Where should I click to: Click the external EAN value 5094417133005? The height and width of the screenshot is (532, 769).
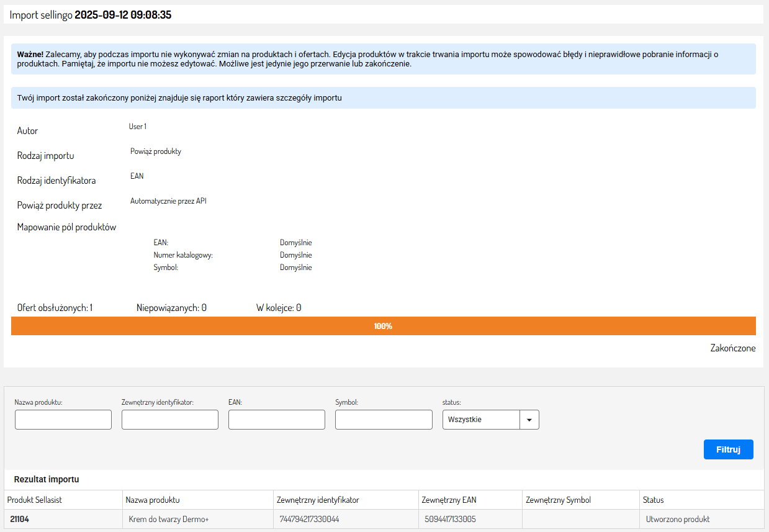click(x=451, y=519)
